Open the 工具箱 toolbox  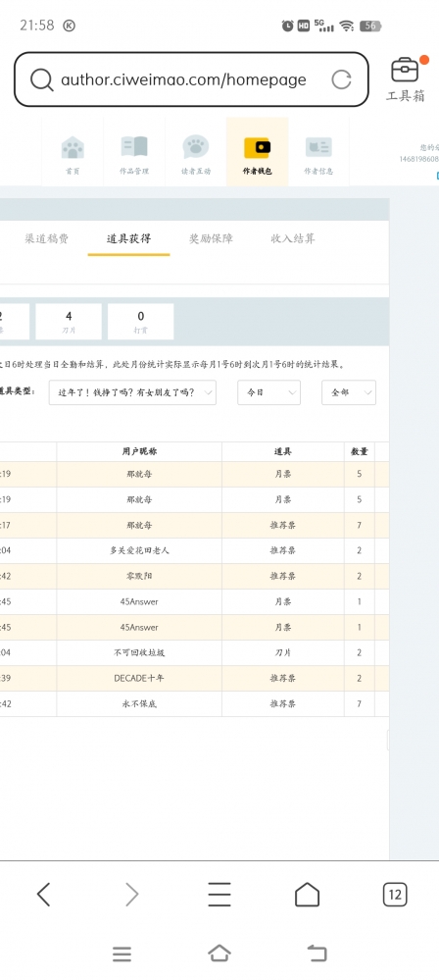coord(406,78)
